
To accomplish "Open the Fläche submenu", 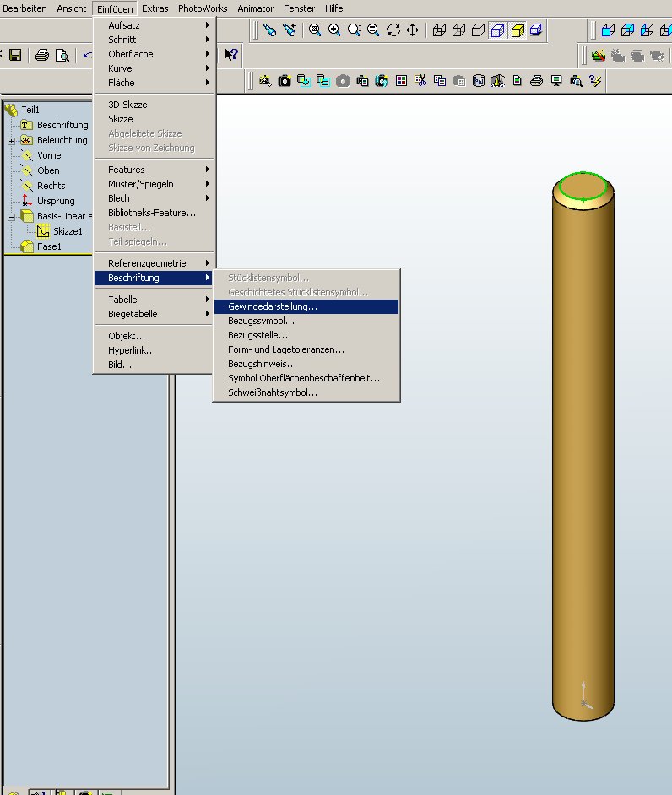I will 154,82.
